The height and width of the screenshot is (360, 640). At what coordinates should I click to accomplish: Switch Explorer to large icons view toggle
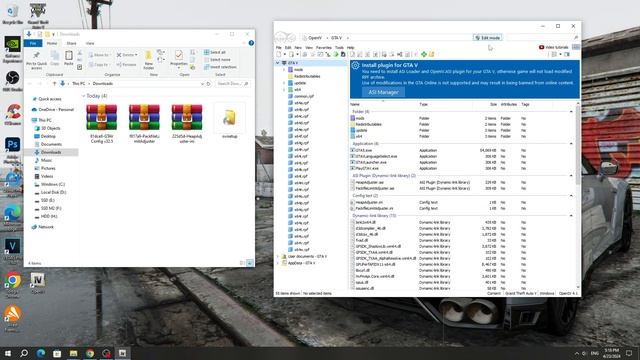(249, 263)
